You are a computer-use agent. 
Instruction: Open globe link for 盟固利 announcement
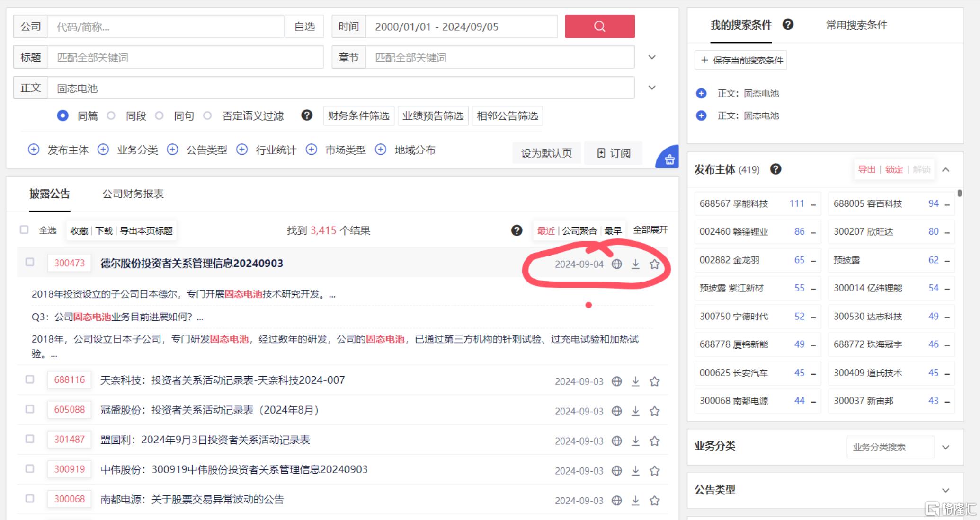coord(616,441)
